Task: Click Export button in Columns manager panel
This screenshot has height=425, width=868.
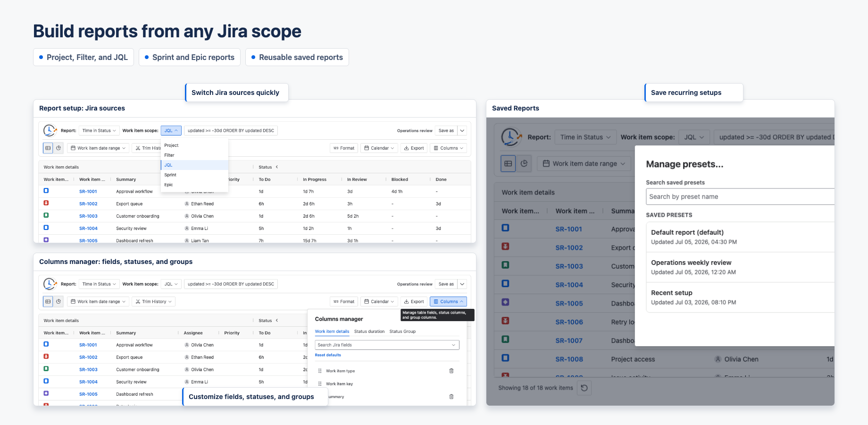Action: pos(414,302)
